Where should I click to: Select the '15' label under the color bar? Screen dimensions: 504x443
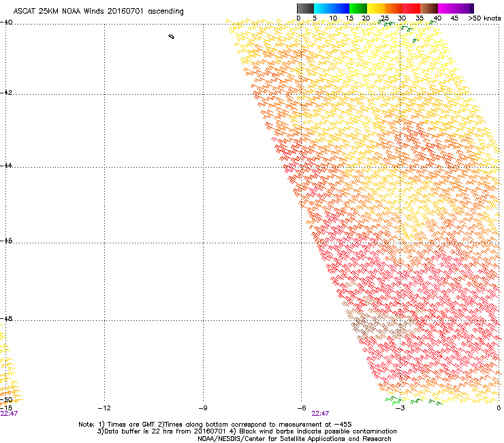(349, 18)
